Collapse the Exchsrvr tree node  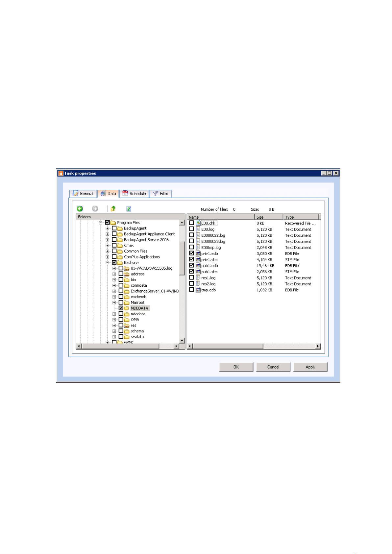(107, 262)
